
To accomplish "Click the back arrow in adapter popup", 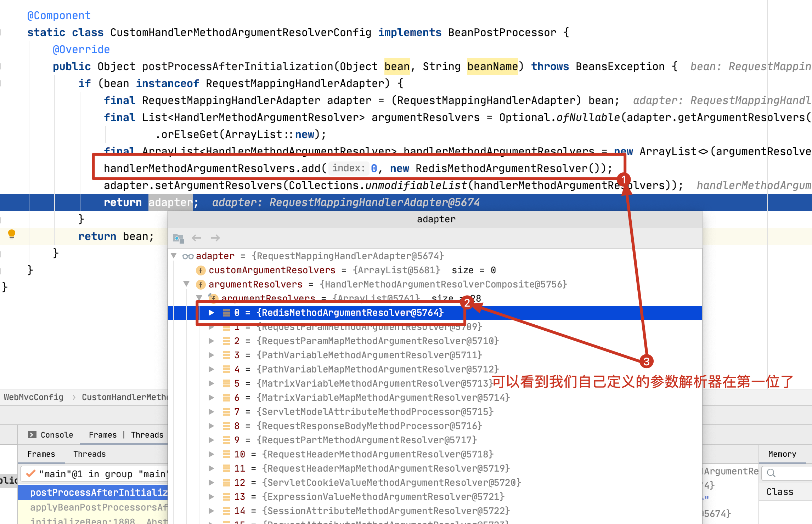I will 196,238.
